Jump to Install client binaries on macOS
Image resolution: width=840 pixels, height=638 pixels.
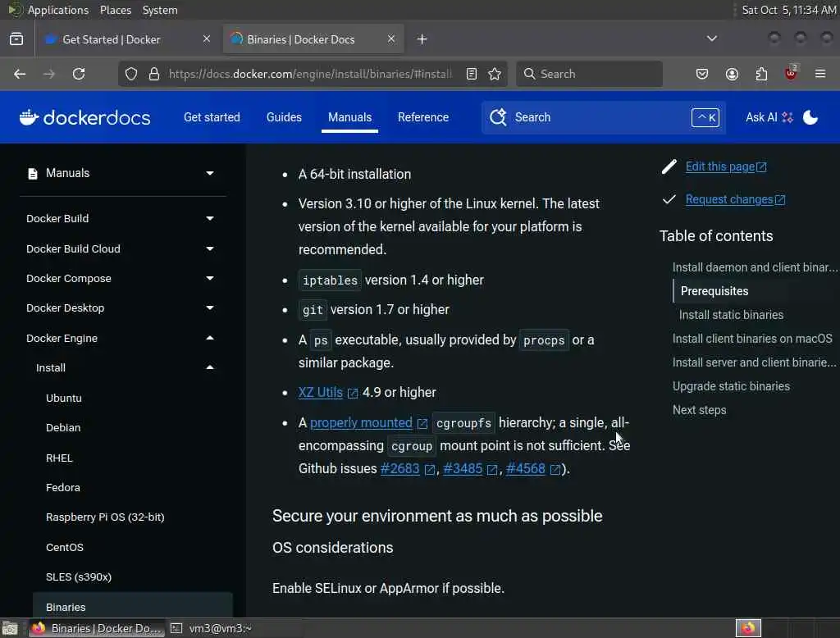pos(752,339)
